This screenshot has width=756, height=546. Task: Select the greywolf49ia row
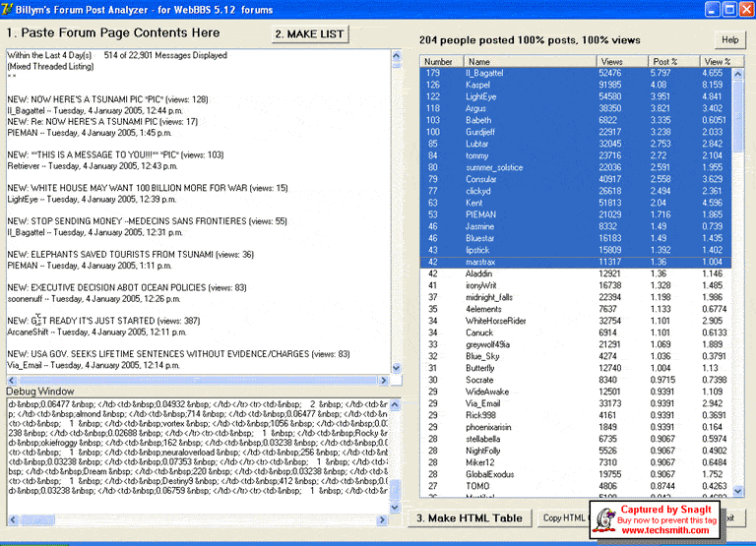coord(576,344)
